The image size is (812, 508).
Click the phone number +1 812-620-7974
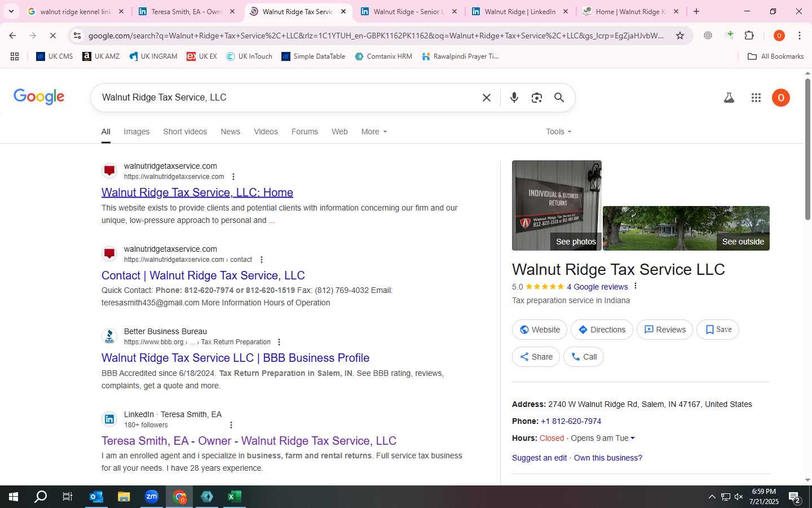[571, 421]
